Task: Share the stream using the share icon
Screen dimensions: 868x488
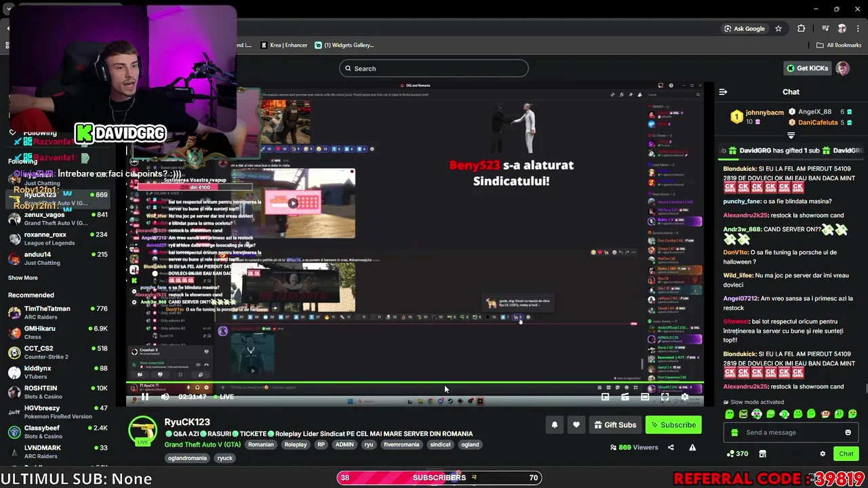Action: (671, 447)
